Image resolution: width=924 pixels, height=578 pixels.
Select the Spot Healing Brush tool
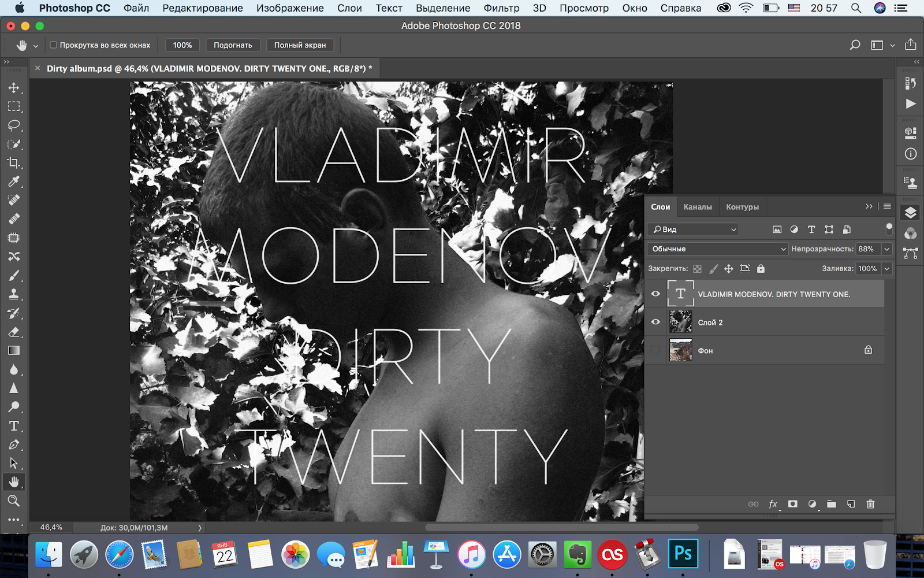[x=14, y=200]
